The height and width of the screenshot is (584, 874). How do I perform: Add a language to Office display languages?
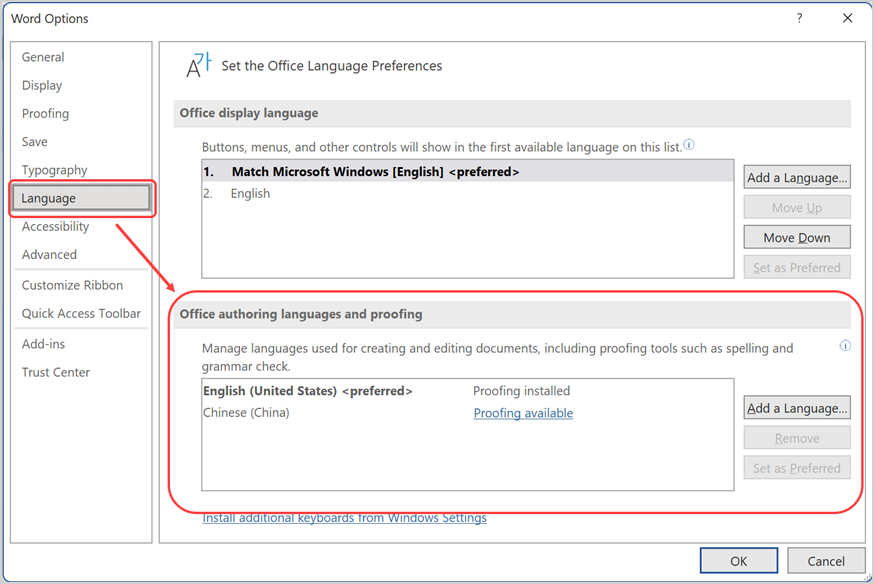point(797,178)
